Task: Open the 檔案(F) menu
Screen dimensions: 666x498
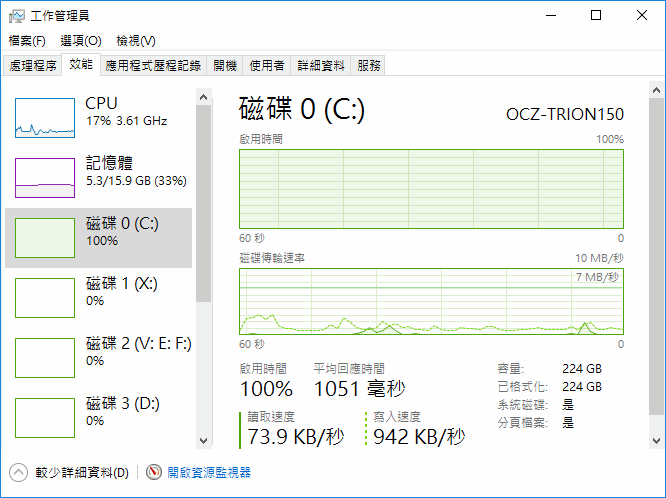Action: click(x=27, y=41)
